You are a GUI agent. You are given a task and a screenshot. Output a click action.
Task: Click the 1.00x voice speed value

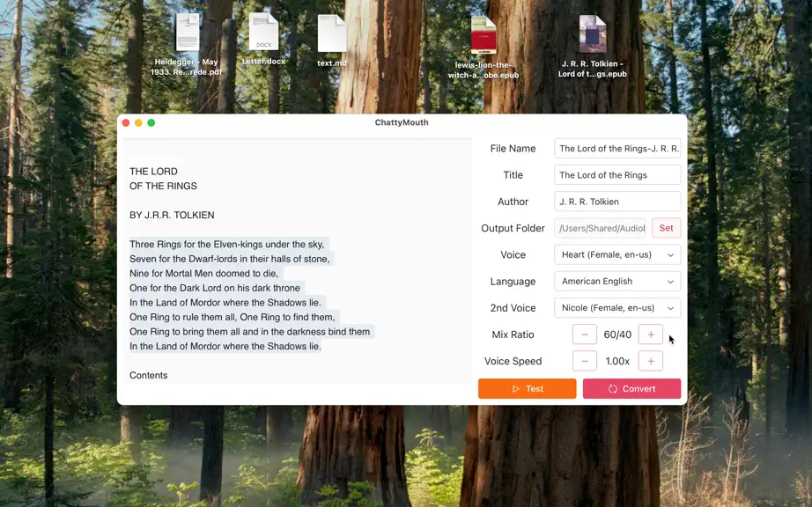617,361
